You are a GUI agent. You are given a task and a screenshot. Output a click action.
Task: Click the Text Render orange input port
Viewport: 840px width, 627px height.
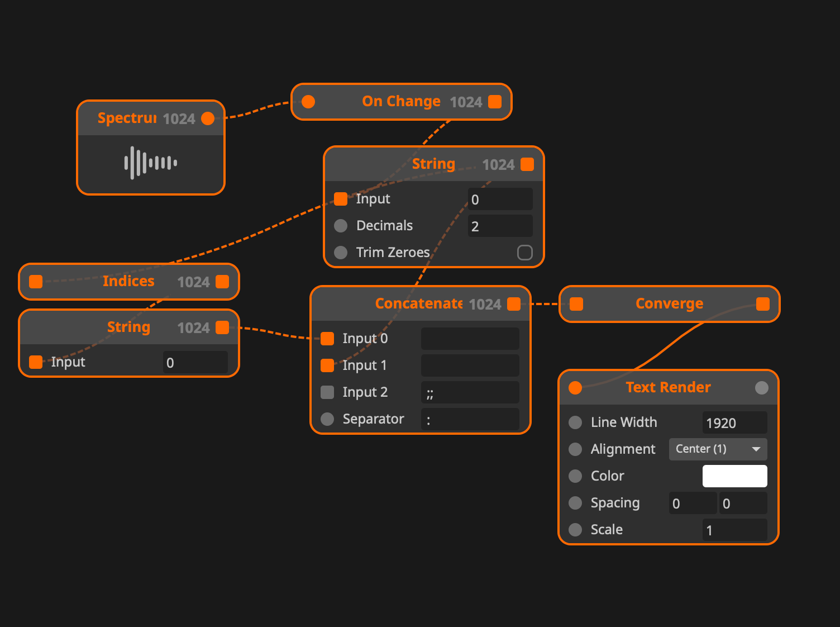tap(575, 388)
